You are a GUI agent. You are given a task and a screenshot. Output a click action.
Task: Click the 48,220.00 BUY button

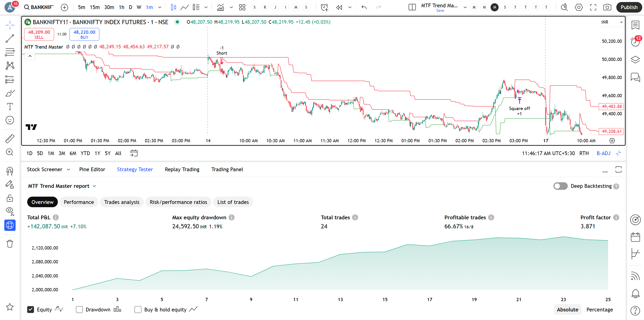point(84,34)
